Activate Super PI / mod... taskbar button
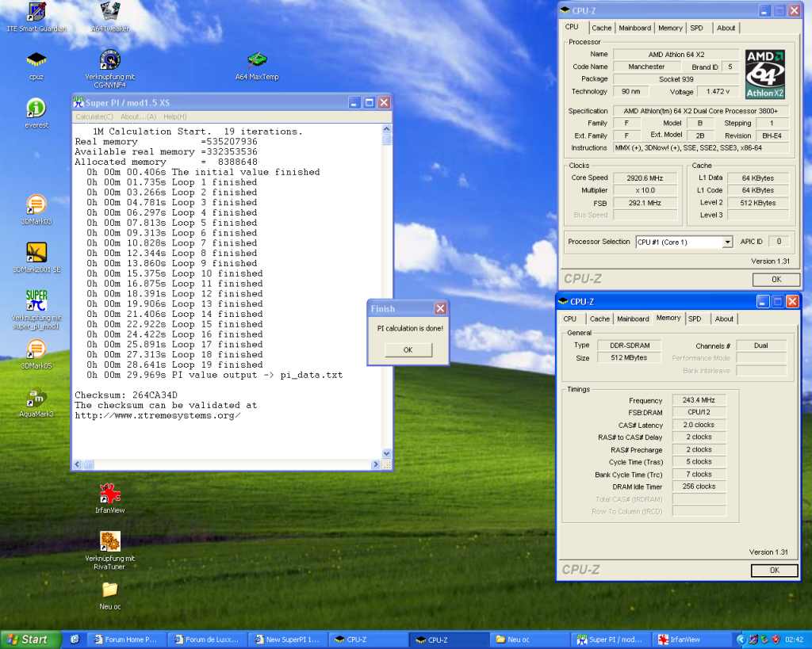Screen dimensions: 812x649 coord(611,639)
